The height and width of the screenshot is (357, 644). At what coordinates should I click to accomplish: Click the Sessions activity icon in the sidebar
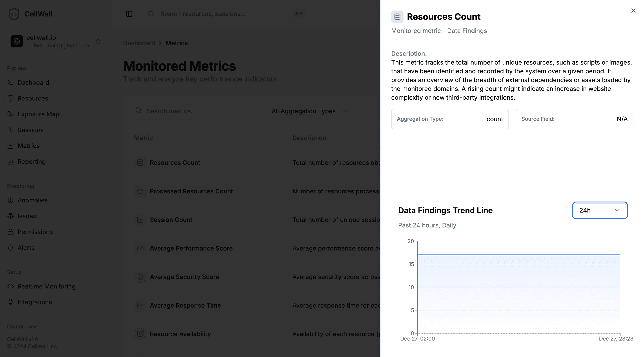tap(11, 130)
